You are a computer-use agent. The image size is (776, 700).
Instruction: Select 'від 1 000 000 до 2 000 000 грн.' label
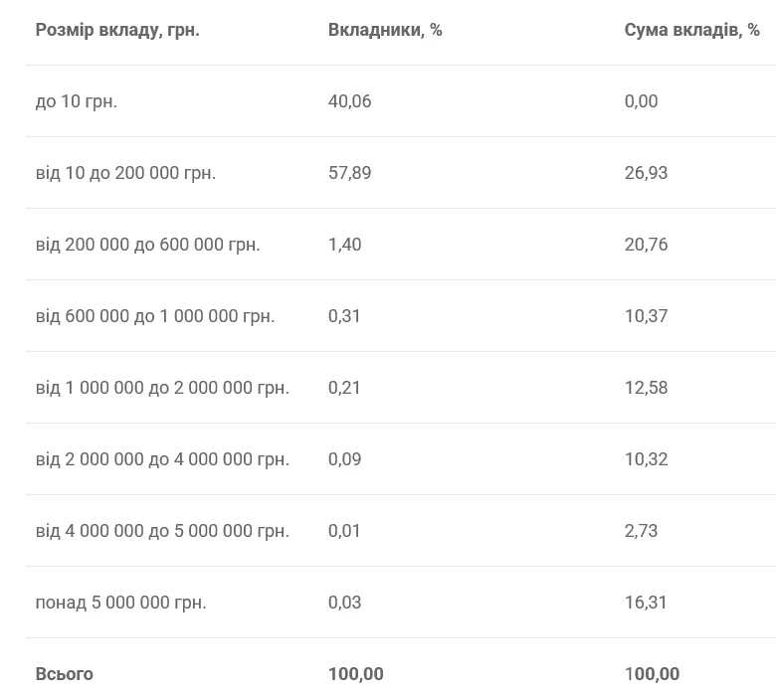(162, 388)
